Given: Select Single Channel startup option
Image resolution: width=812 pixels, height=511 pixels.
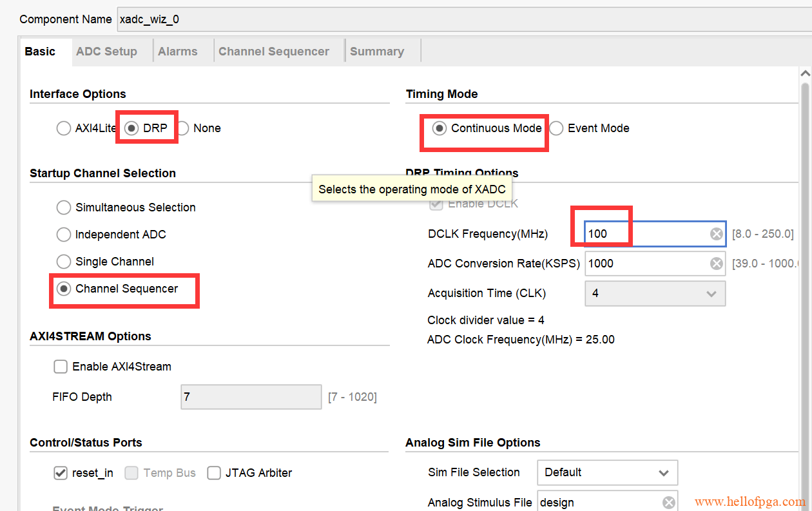Looking at the screenshot, I should (64, 262).
